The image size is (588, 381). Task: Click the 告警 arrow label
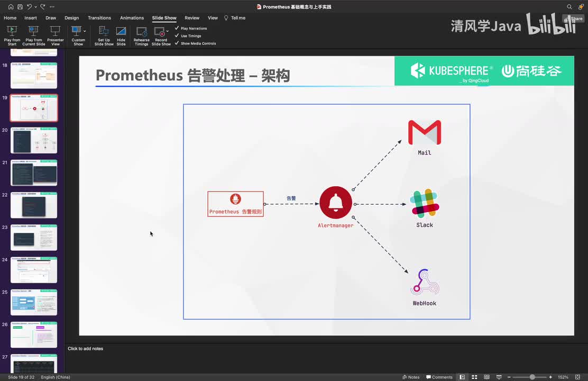[x=291, y=198]
